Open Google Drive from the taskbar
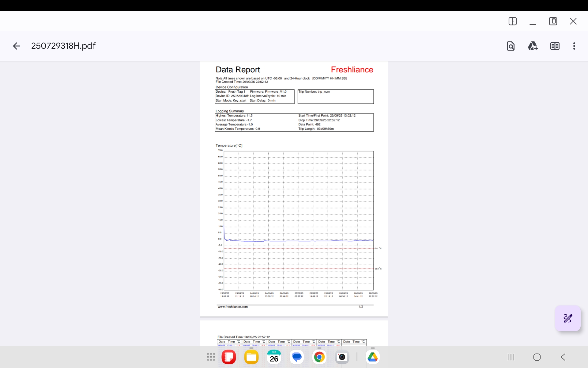The width and height of the screenshot is (588, 368). click(372, 357)
